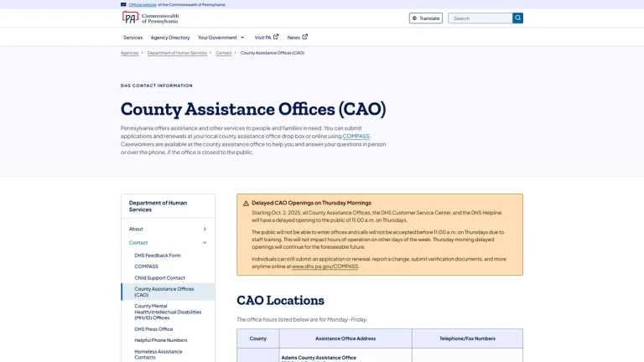This screenshot has height=362, width=644.
Task: Open COMPASS sidebar item
Action: [146, 266]
